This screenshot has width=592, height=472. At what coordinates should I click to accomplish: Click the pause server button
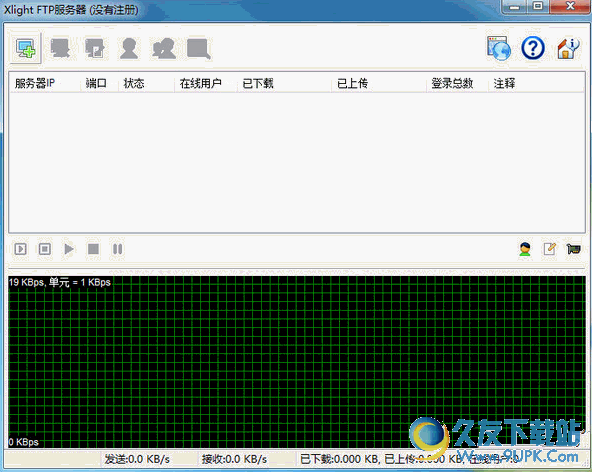coord(117,249)
